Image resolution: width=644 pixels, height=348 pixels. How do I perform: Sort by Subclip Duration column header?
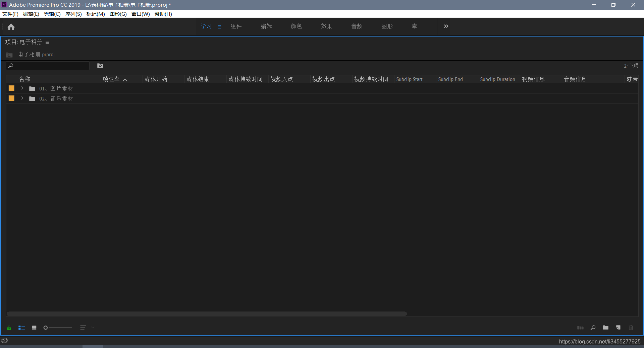coord(497,79)
